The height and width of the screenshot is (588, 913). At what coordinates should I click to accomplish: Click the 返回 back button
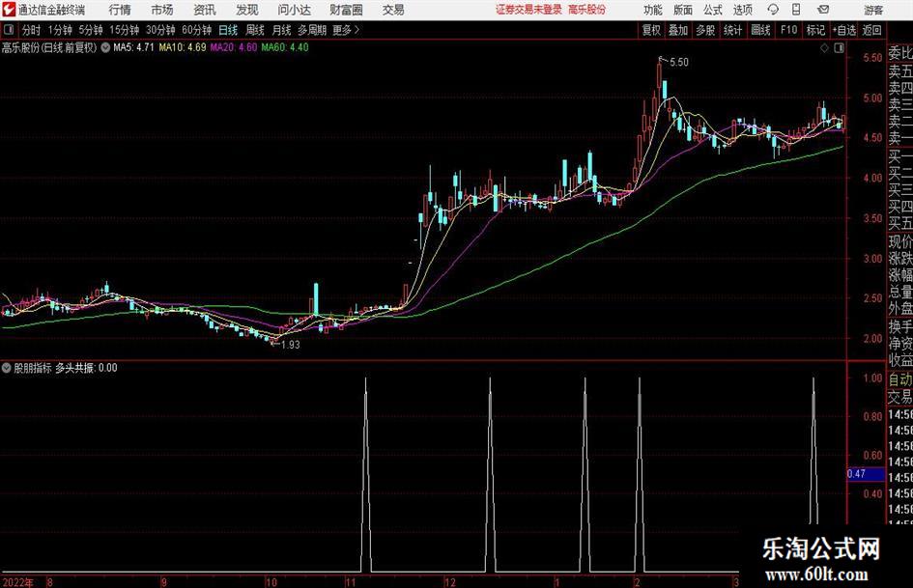point(871,30)
